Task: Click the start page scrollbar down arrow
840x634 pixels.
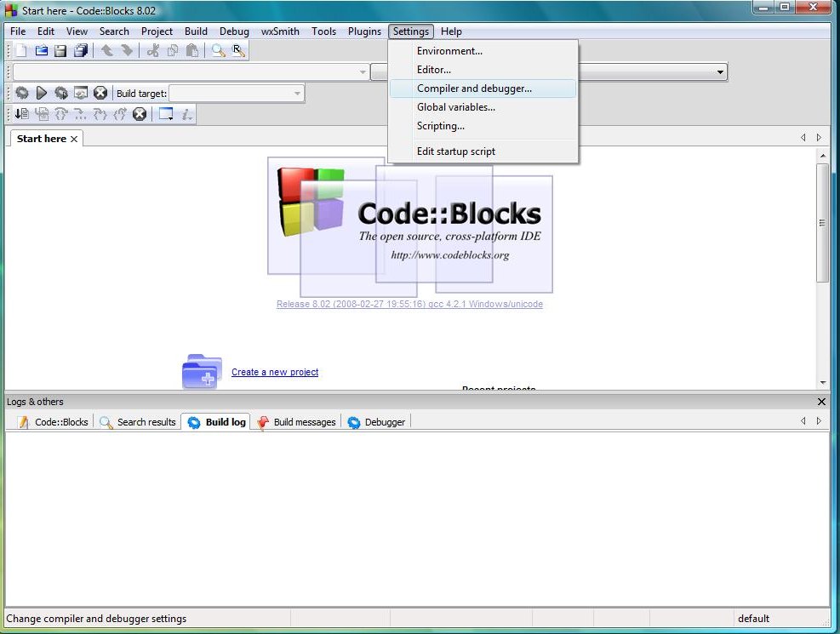Action: [823, 382]
